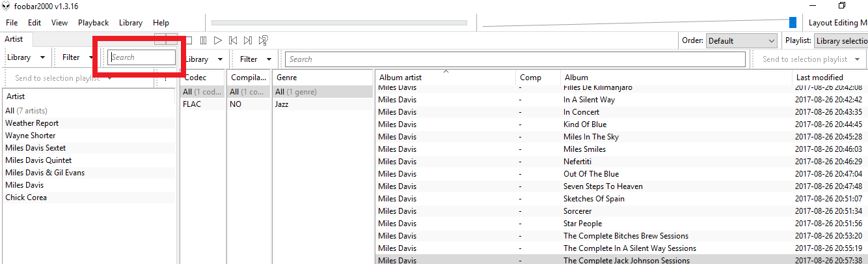Click the Random playback icon
This screenshot has width=868, height=264.
coord(264,40)
